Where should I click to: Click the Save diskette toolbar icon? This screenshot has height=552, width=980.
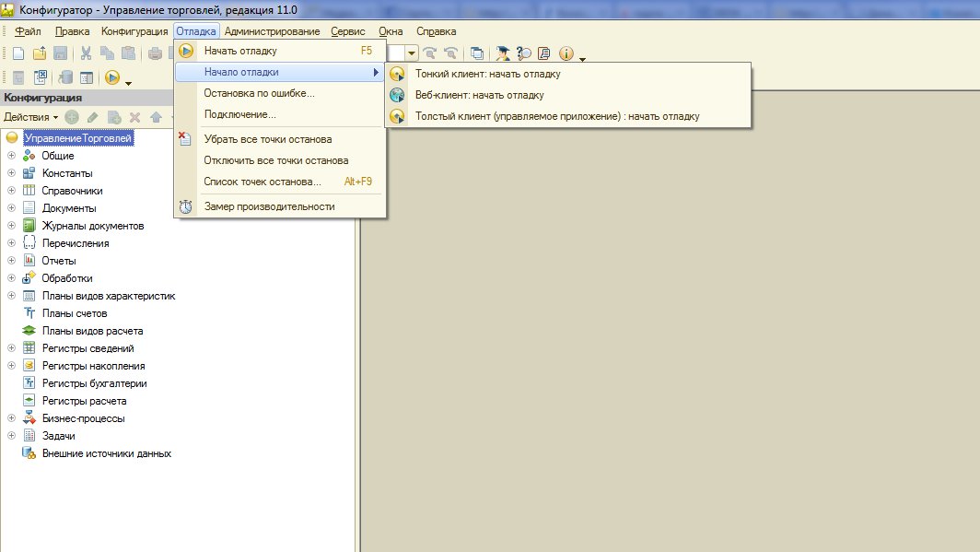point(60,53)
